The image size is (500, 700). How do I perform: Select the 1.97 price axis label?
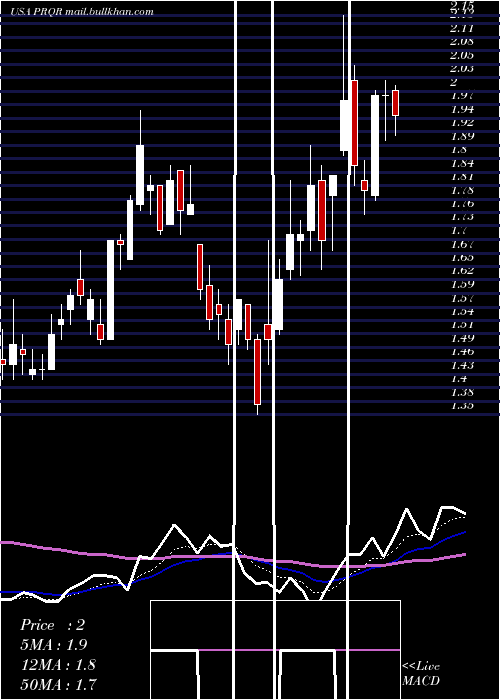click(462, 96)
